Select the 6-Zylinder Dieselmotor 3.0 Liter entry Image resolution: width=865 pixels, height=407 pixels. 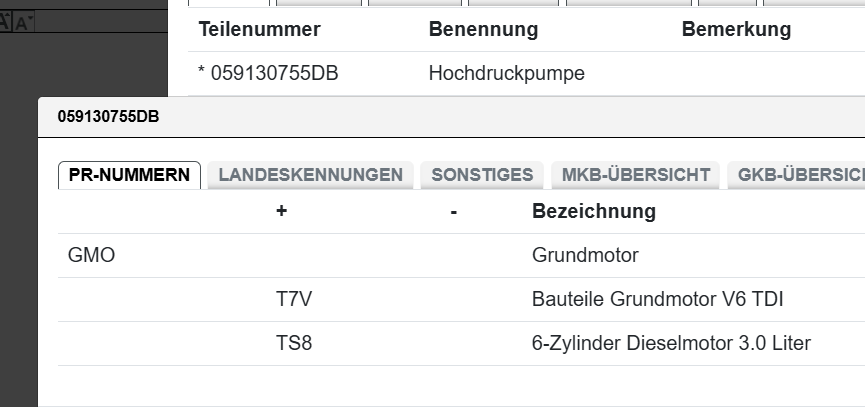(671, 343)
